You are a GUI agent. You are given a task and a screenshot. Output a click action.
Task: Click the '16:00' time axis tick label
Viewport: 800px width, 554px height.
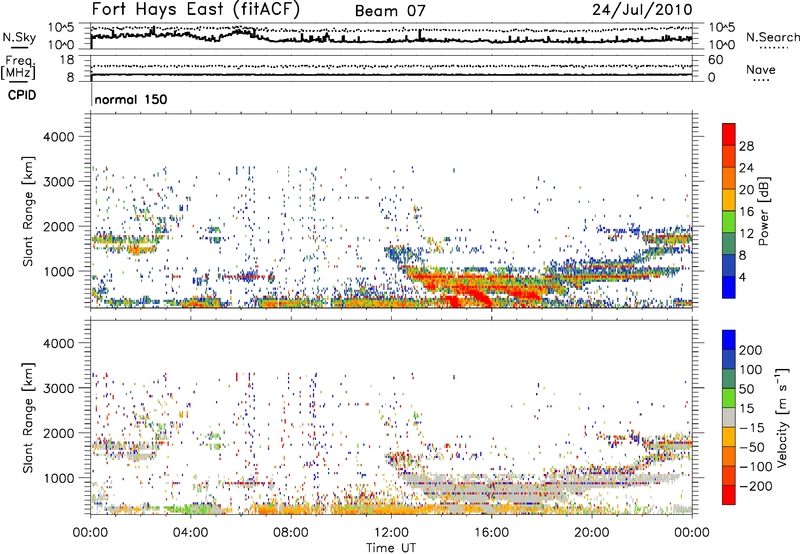coord(491,533)
